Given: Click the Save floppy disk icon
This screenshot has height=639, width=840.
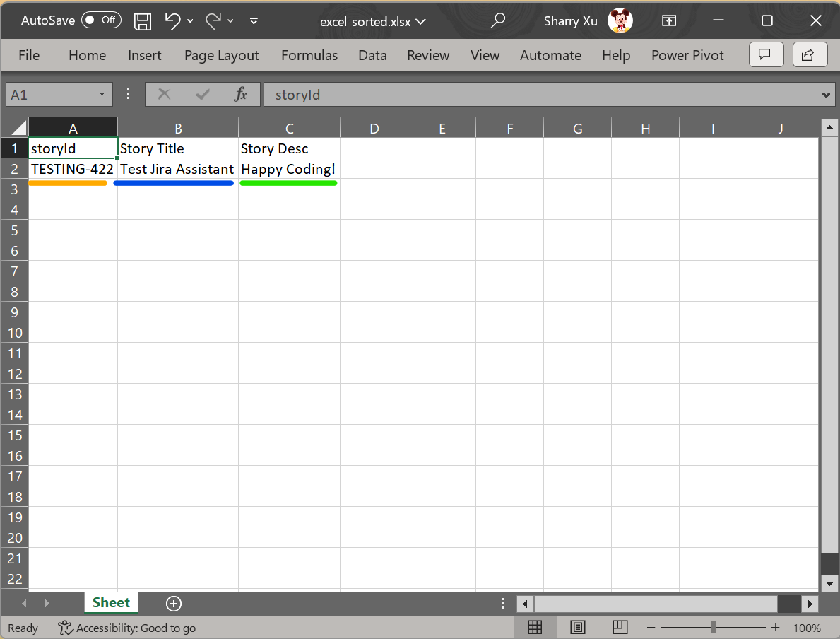Looking at the screenshot, I should [x=143, y=21].
